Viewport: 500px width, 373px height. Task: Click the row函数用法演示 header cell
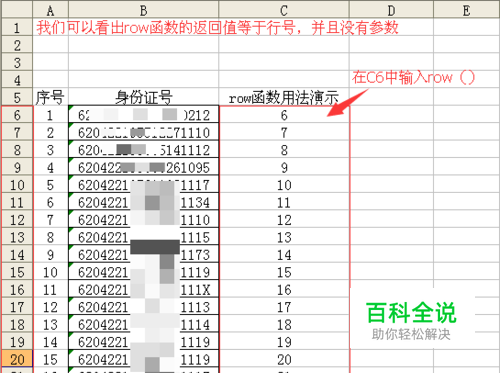click(284, 97)
